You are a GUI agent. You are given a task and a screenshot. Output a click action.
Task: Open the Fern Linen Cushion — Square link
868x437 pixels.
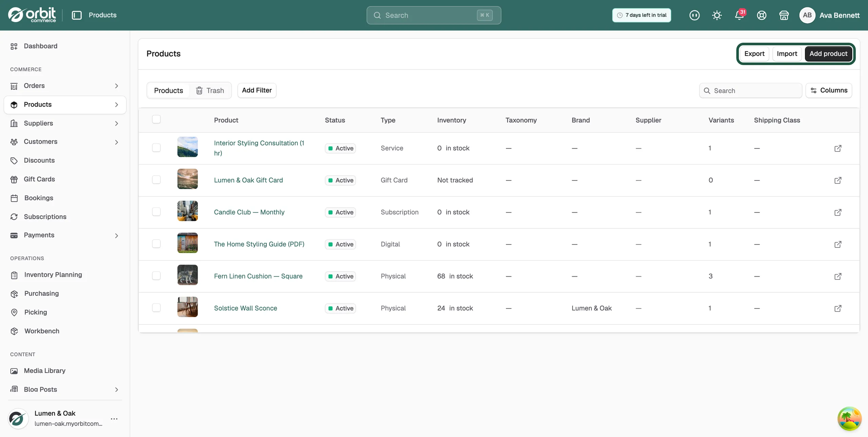[258, 276]
